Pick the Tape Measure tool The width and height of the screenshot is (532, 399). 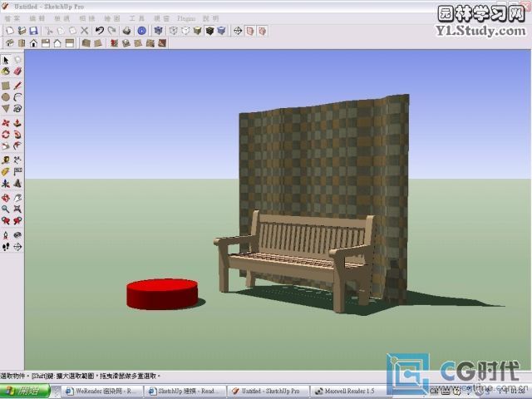click(x=6, y=160)
